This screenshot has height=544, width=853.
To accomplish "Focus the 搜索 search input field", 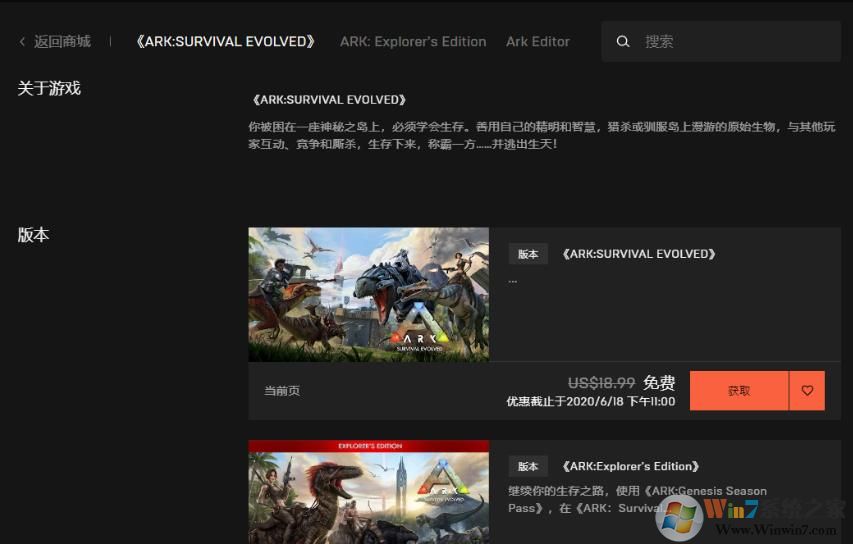I will (721, 41).
